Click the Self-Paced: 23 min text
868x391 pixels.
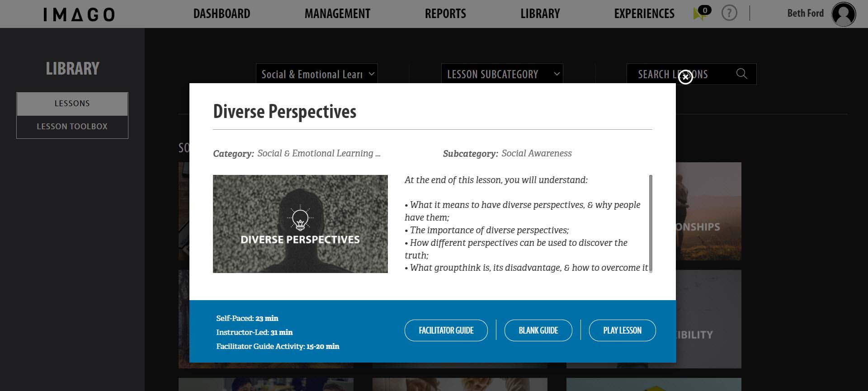click(x=247, y=318)
